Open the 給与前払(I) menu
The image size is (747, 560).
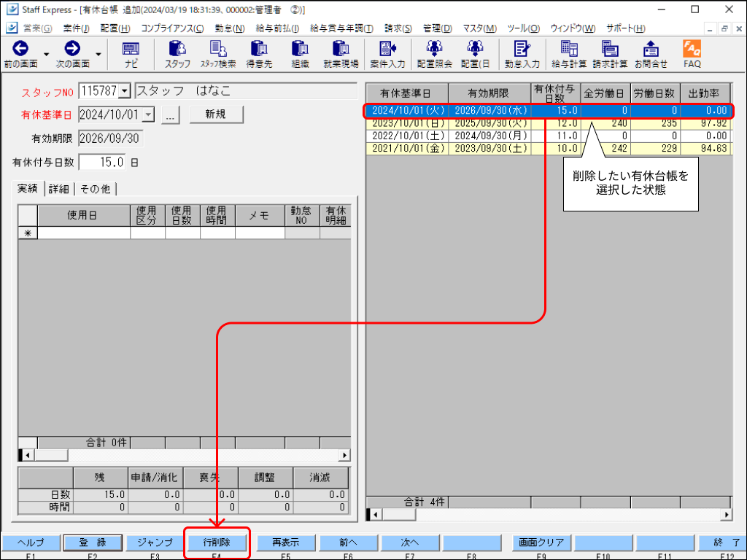coord(277,28)
